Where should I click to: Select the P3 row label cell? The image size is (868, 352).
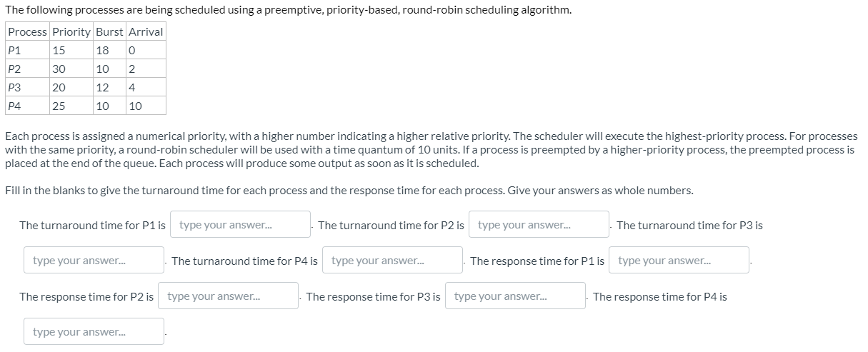[x=28, y=87]
